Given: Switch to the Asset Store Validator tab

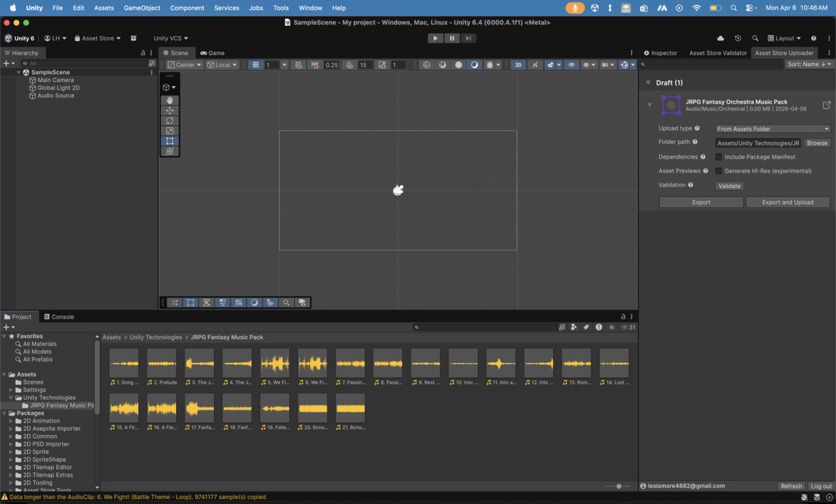Looking at the screenshot, I should [718, 53].
